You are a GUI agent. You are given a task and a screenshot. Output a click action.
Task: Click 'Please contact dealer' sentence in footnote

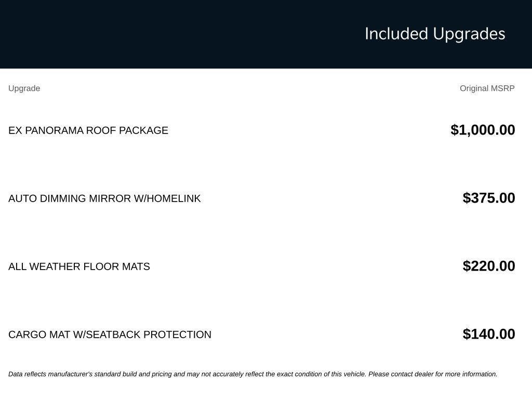(433, 374)
